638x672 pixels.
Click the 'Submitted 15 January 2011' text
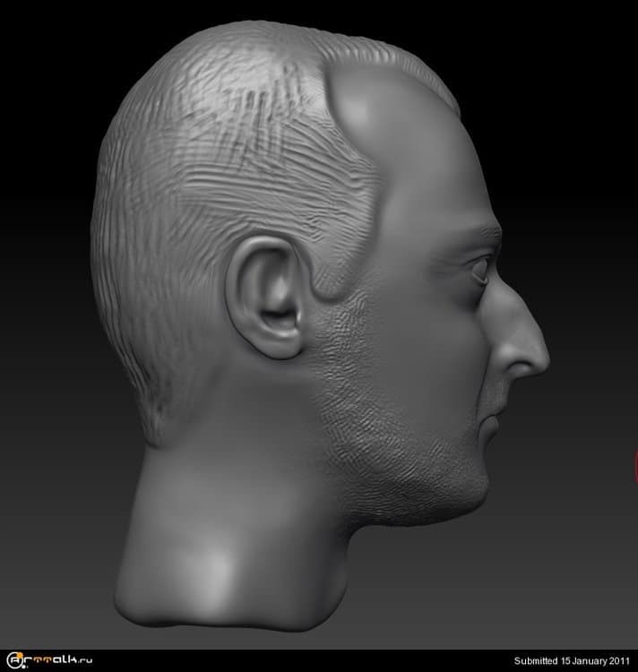572,661
